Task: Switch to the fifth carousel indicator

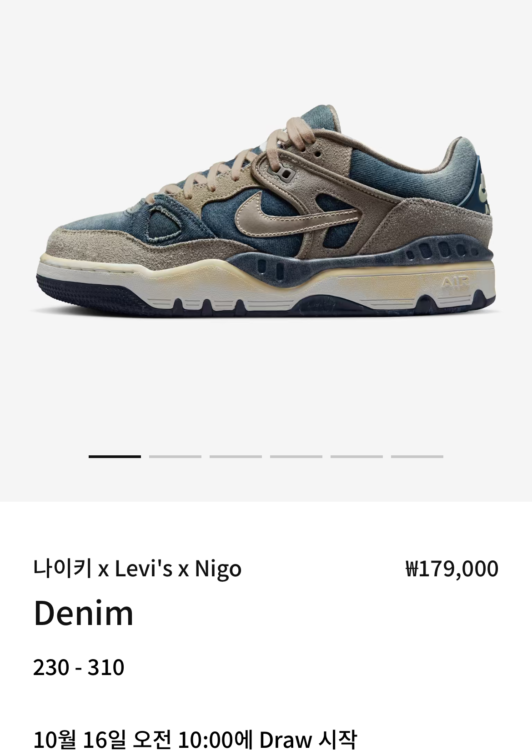Action: pos(356,456)
